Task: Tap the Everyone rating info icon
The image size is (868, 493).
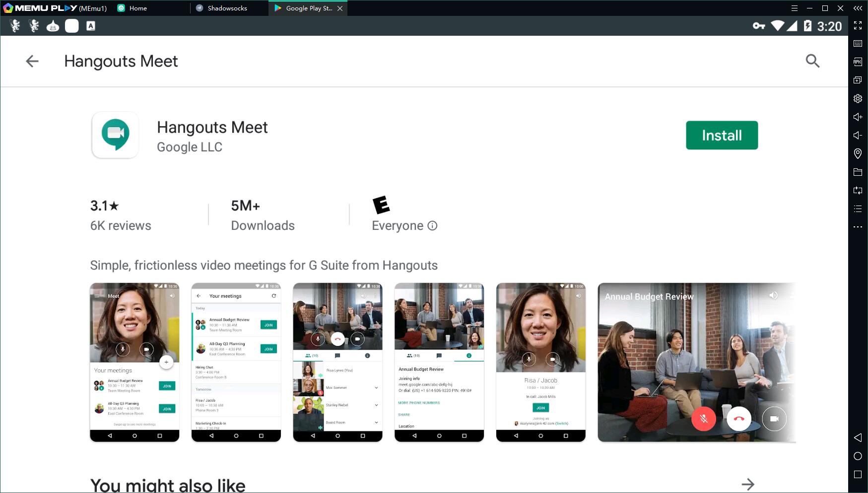Action: tap(432, 226)
